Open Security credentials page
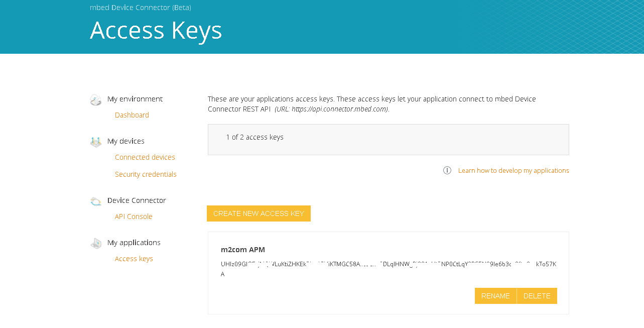The image size is (644, 328). pyautogui.click(x=146, y=174)
